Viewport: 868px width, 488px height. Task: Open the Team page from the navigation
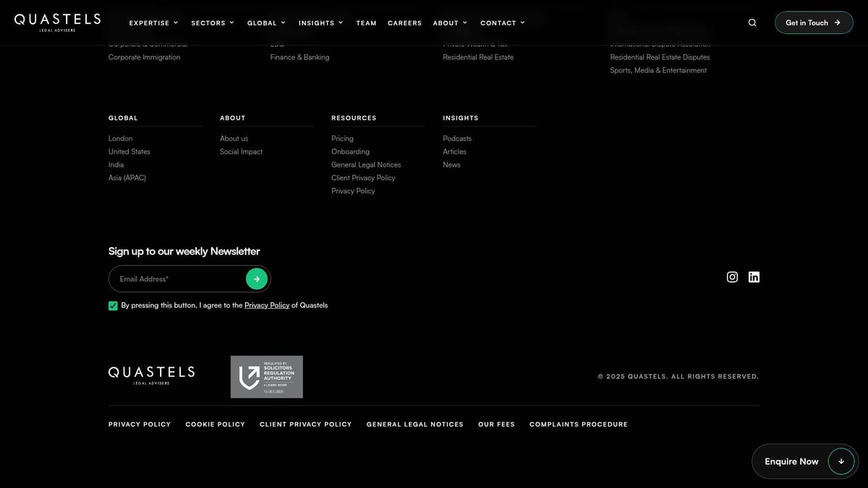click(366, 22)
